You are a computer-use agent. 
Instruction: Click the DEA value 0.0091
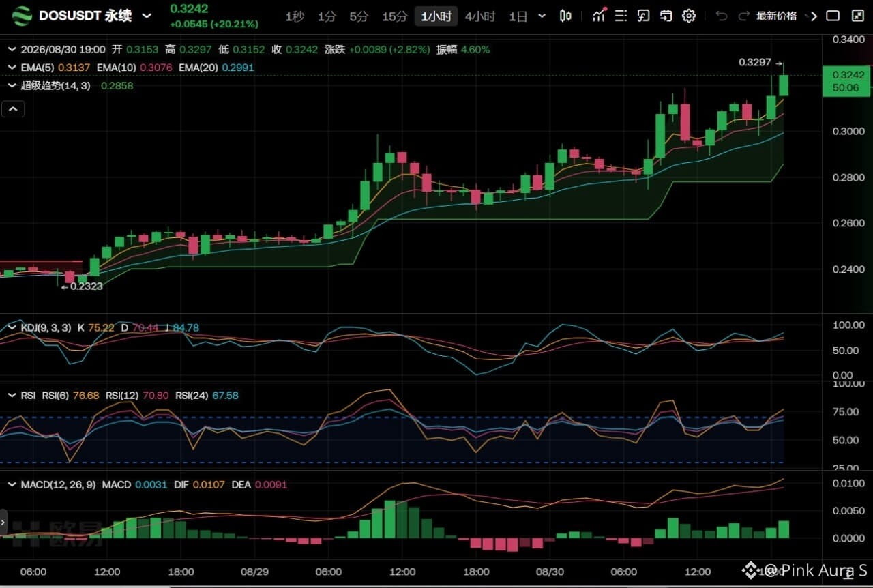271,485
